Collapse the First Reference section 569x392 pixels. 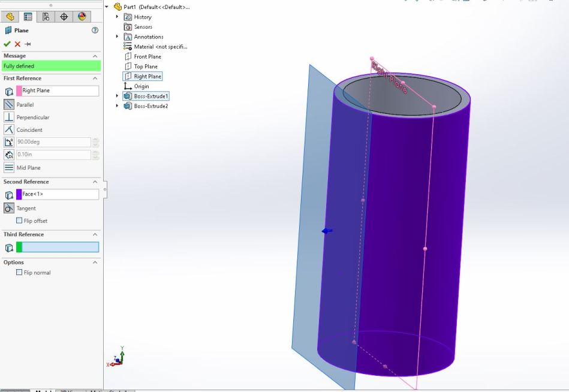[x=95, y=79]
